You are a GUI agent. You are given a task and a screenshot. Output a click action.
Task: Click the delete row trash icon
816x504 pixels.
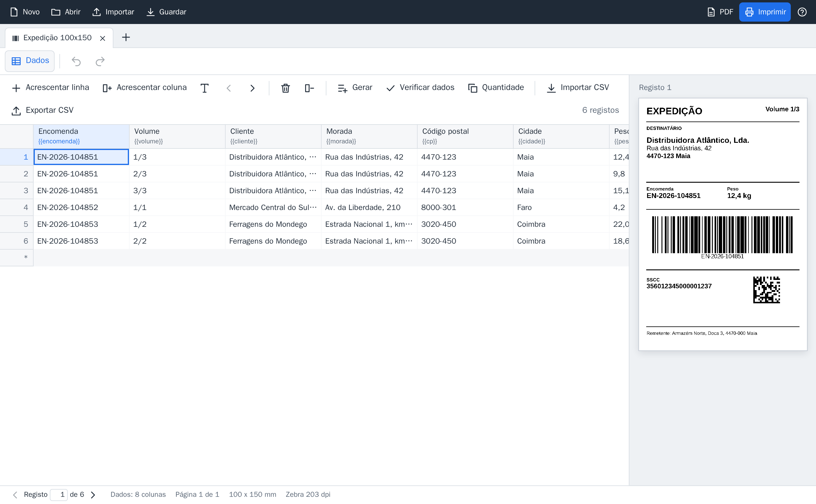[x=285, y=88]
